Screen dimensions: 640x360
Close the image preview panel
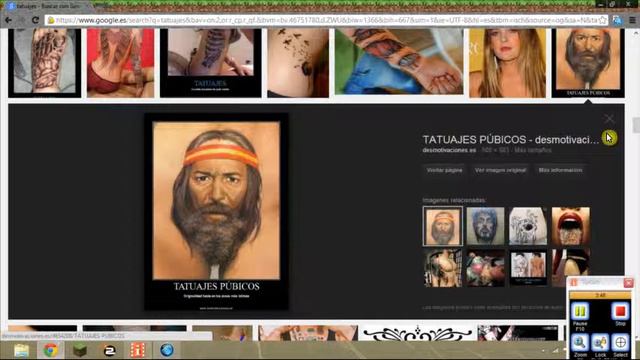tap(609, 119)
